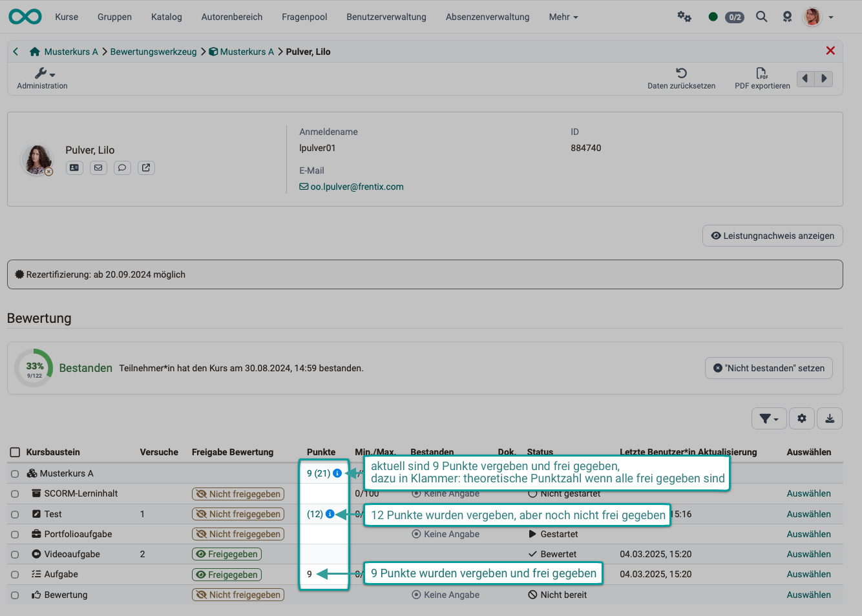Click the business card icon under Pulver, Lilo
Image resolution: width=862 pixels, height=616 pixels.
pos(74,167)
